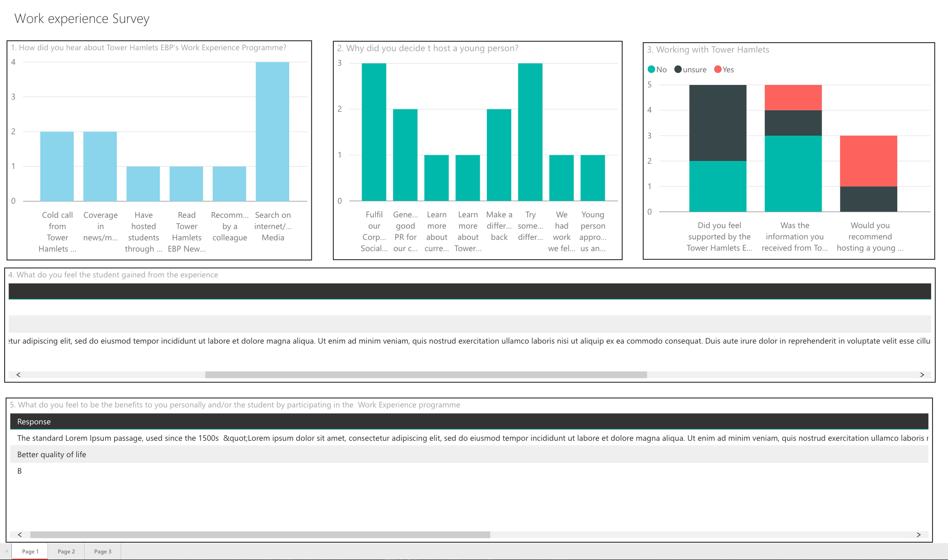
Task: Switch to Page 2 tab
Action: 66,552
